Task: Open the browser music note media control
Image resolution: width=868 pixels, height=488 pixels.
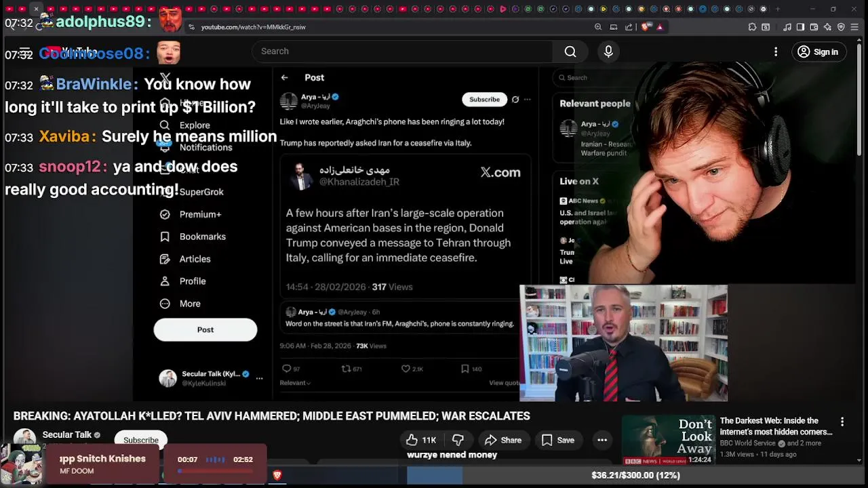Action: [787, 27]
